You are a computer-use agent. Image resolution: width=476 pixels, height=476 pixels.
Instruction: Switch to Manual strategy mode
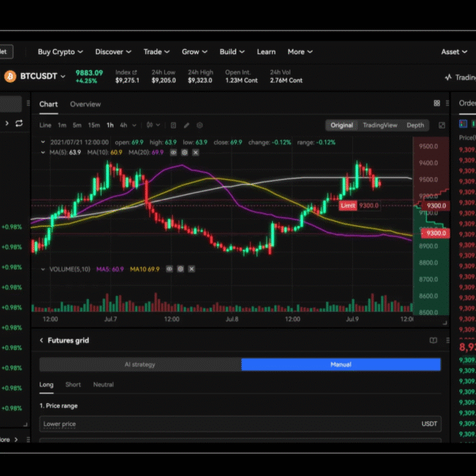(x=340, y=364)
